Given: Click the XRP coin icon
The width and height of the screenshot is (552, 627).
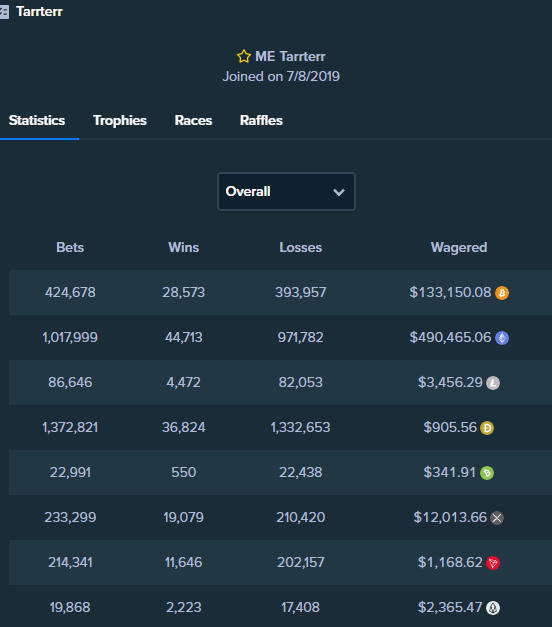Looking at the screenshot, I should click(497, 518).
